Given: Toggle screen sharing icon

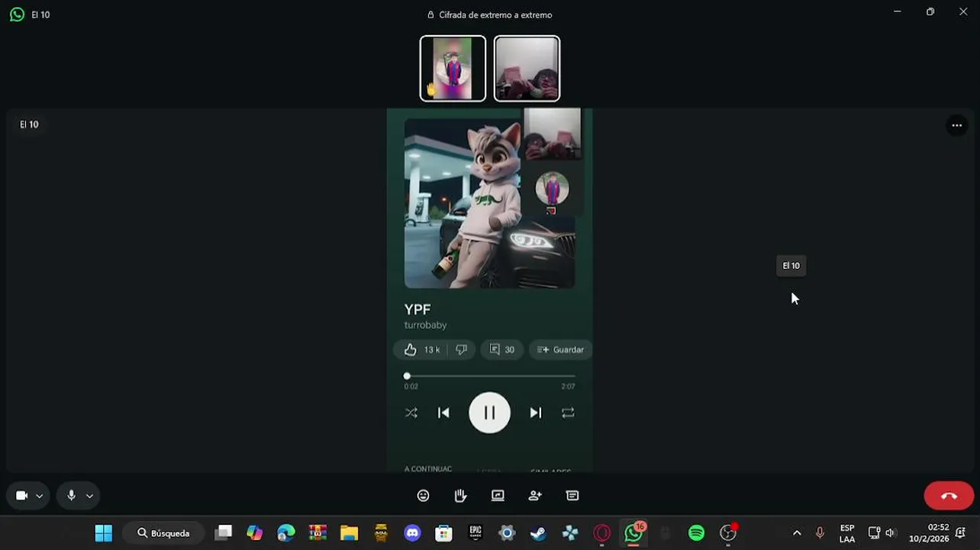Looking at the screenshot, I should coord(498,496).
